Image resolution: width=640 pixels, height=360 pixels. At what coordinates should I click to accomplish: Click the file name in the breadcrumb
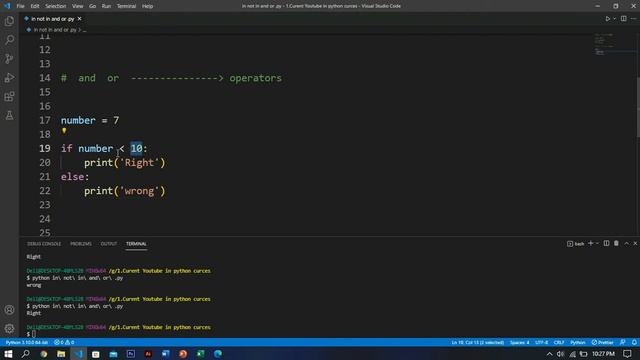coord(55,30)
